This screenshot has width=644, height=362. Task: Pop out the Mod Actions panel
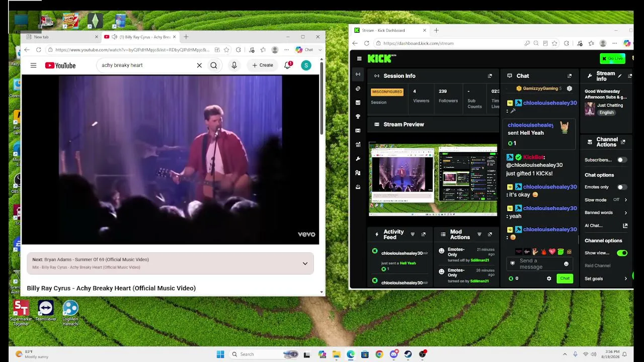coord(490,234)
